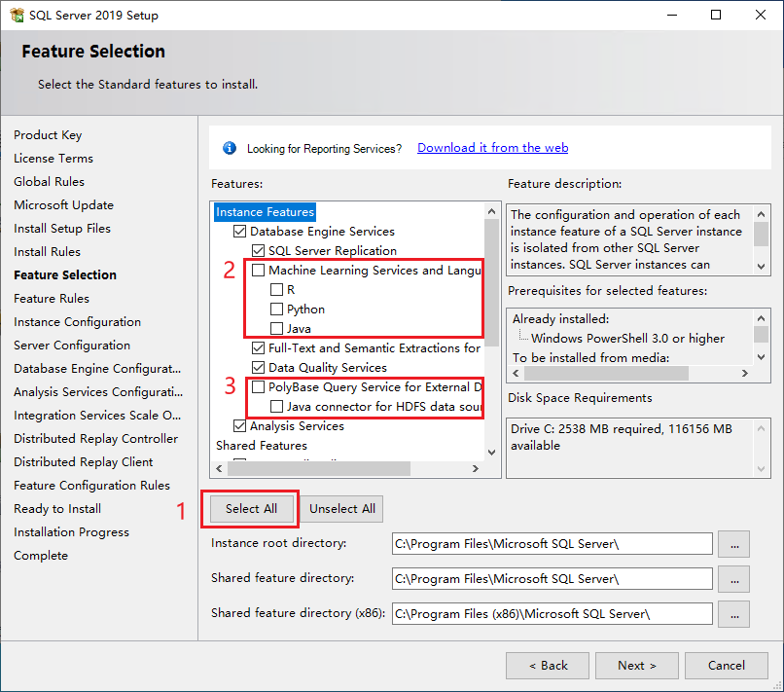Screen dimensions: 784x692
Task: Minimize the SQL Server 2019 Setup window
Action: (672, 15)
